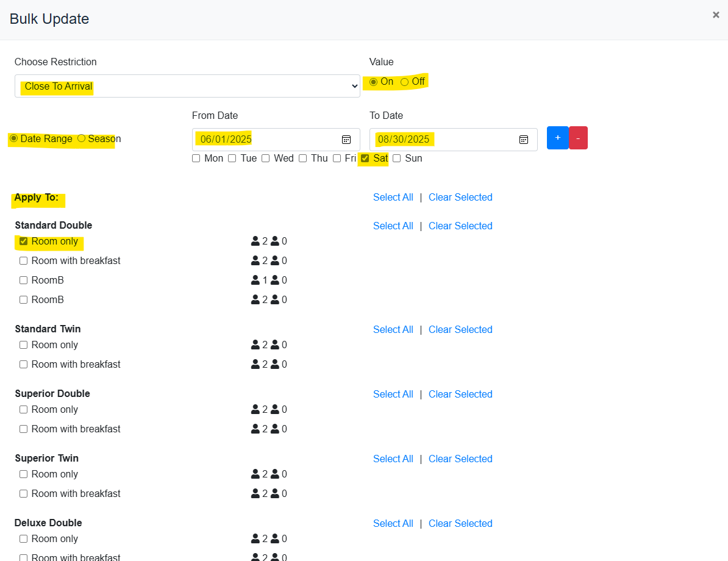Click Select All next to Apply To
728x561 pixels.
(x=393, y=198)
